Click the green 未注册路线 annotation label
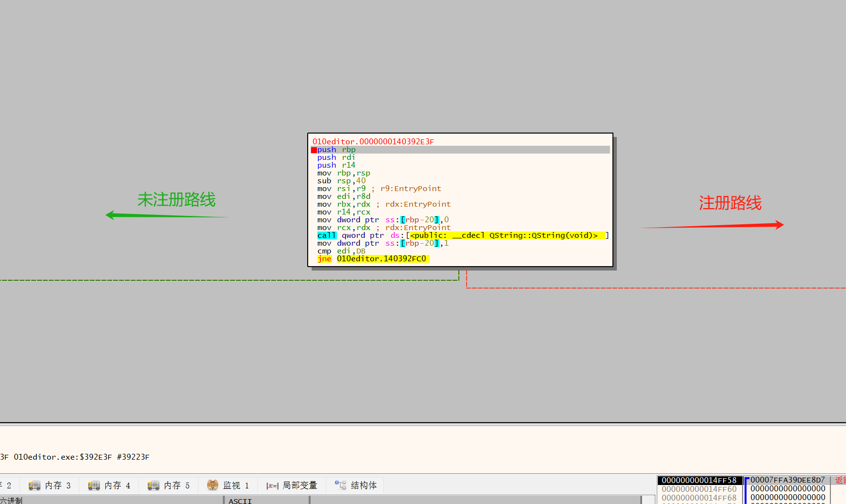Screen dimensions: 846x504 click(176, 200)
